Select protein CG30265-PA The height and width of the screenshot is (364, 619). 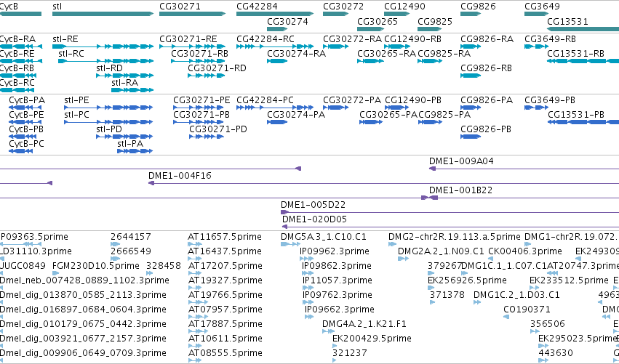pos(371,122)
